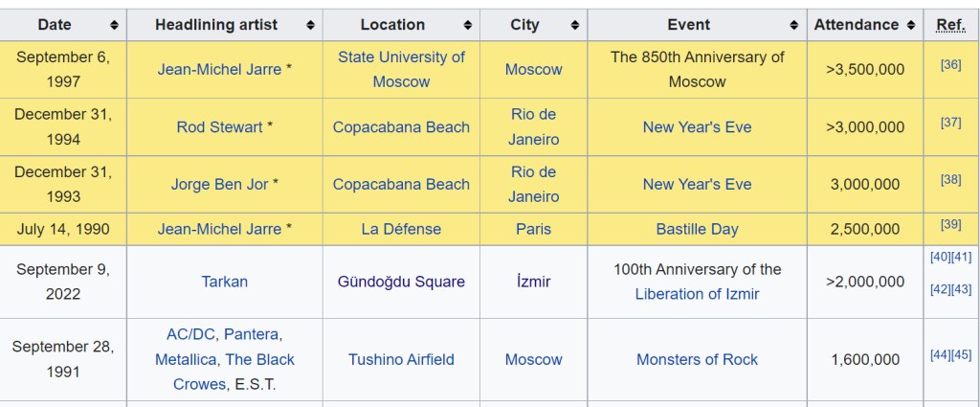Go to Liberation of Izmir article
This screenshot has width=980, height=407.
(x=697, y=294)
